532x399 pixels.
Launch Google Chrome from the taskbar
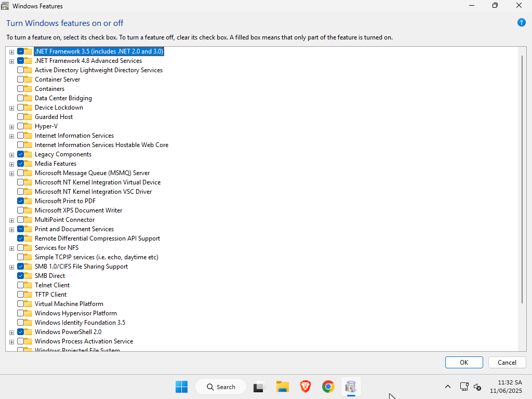tap(328, 387)
